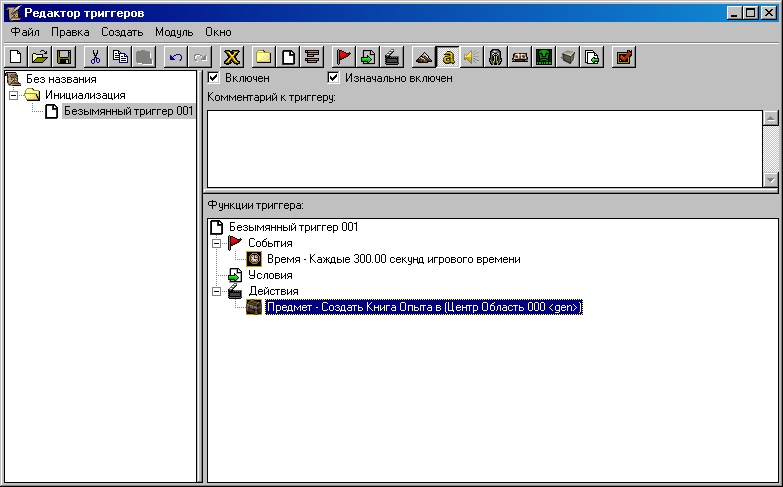Toggle the "Включен" checkbox
The image size is (783, 487).
pos(213,77)
